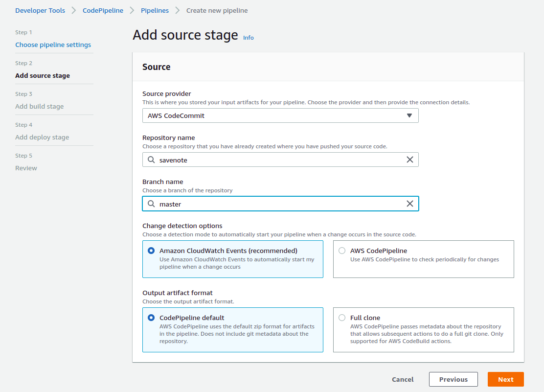Choose AWS CodePipeline change detection option
This screenshot has height=392, width=544.
(342, 251)
